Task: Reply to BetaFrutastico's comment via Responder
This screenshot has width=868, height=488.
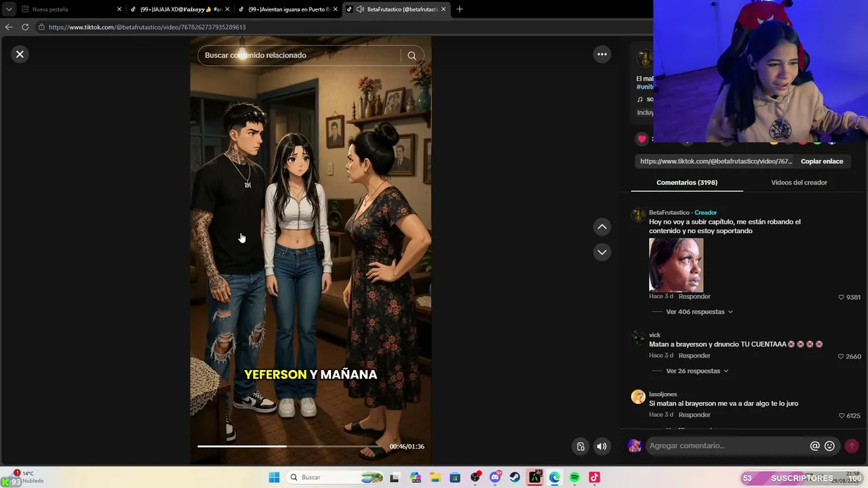Action: click(694, 296)
